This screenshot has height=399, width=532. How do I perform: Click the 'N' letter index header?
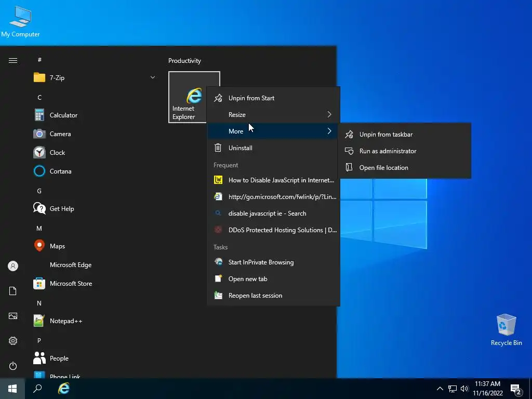click(39, 303)
